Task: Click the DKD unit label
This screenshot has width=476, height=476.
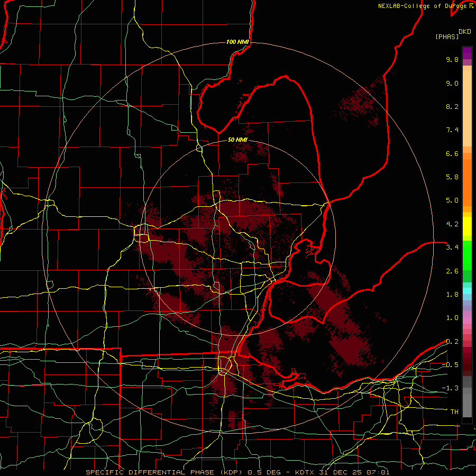Action: pyautogui.click(x=465, y=32)
